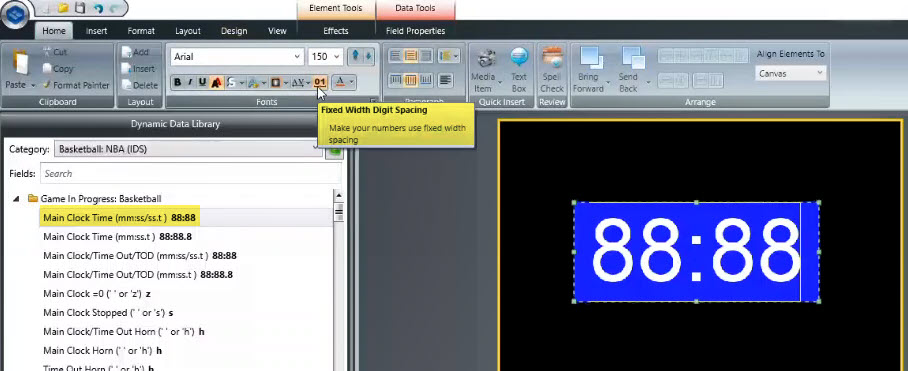The height and width of the screenshot is (371, 908).
Task: Open the Arial font family dropdown
Action: (x=297, y=57)
